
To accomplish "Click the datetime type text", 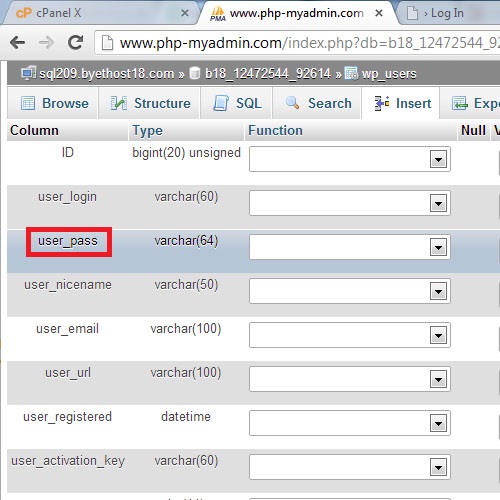I will click(186, 417).
